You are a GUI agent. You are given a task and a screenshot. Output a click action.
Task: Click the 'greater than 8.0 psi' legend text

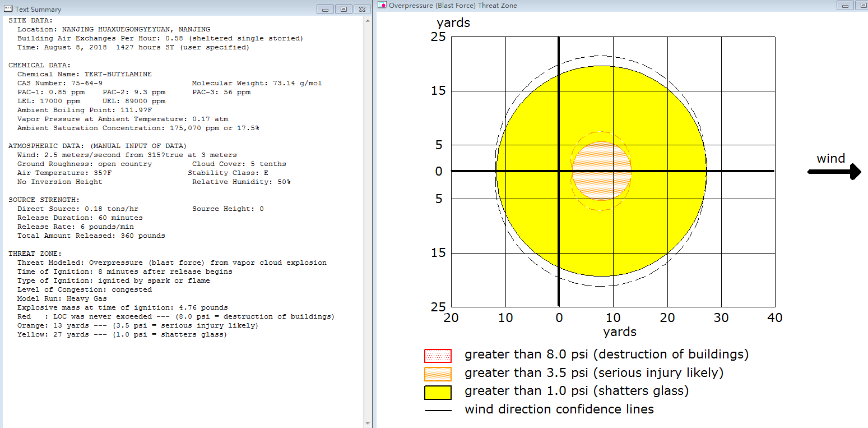click(607, 355)
